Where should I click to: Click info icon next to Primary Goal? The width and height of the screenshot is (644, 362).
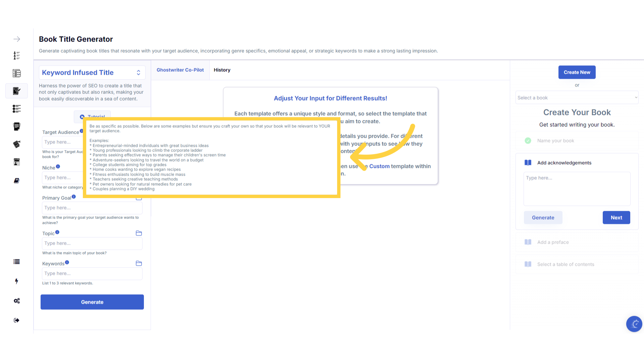point(74,197)
